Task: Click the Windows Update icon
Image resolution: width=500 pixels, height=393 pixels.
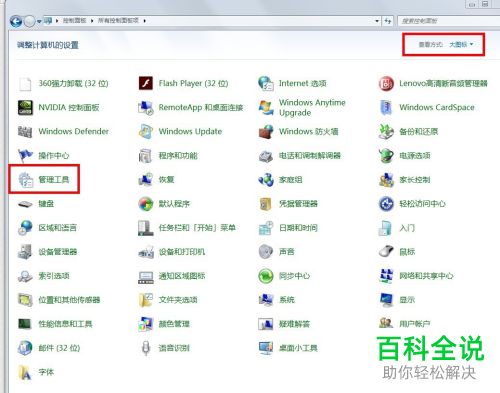Action: (x=146, y=131)
